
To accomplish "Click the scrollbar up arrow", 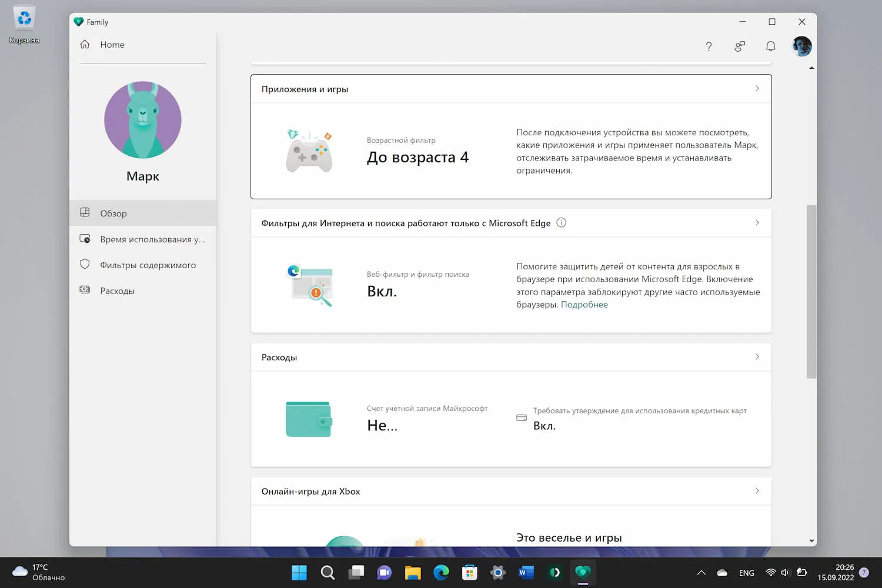I will pos(811,68).
